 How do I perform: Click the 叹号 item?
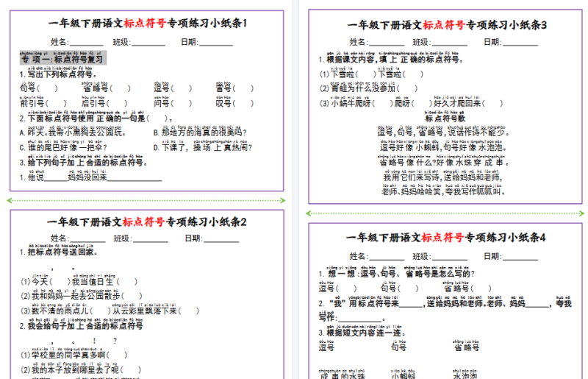coord(234,102)
